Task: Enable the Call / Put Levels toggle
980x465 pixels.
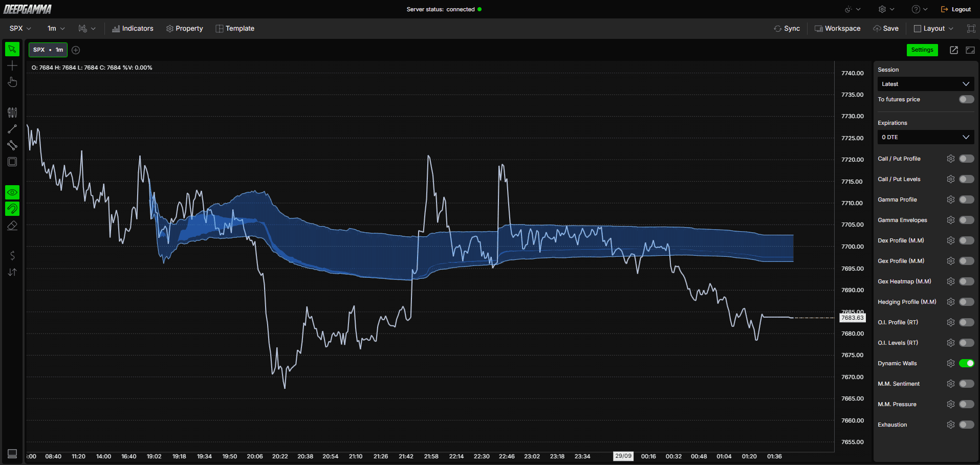Action: 967,179
